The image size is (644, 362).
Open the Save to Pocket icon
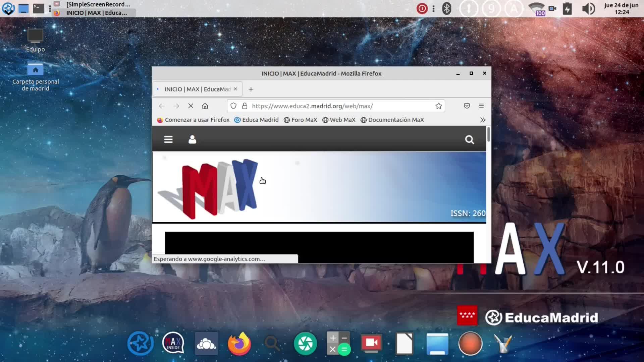(467, 106)
